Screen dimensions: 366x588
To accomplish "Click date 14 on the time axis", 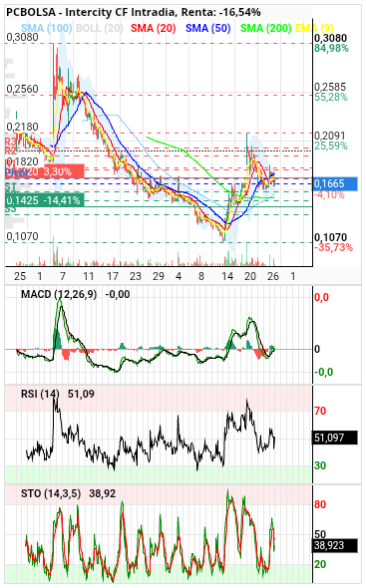I will tap(227, 277).
